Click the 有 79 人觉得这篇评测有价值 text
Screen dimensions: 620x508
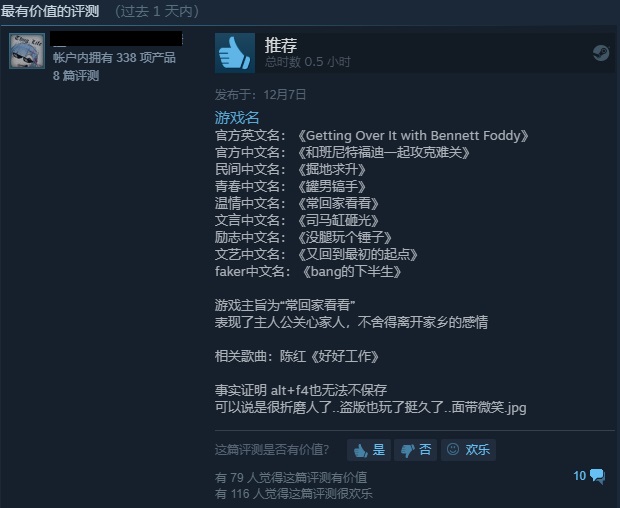(x=291, y=478)
